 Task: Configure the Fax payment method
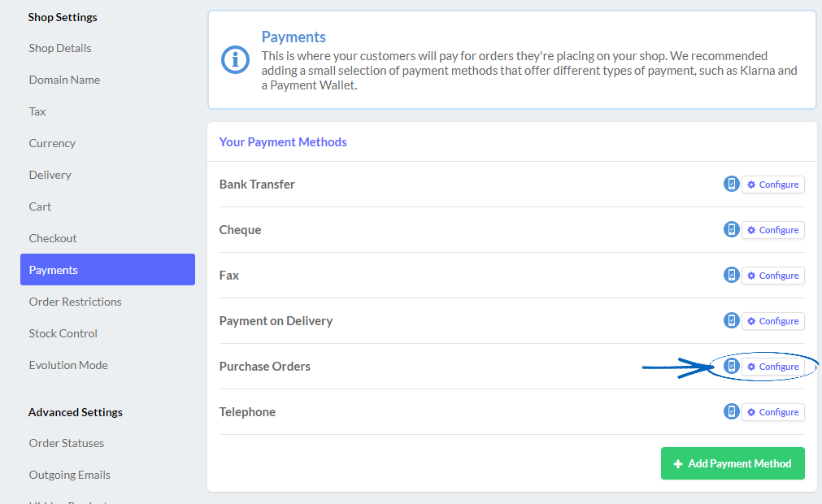click(x=772, y=275)
